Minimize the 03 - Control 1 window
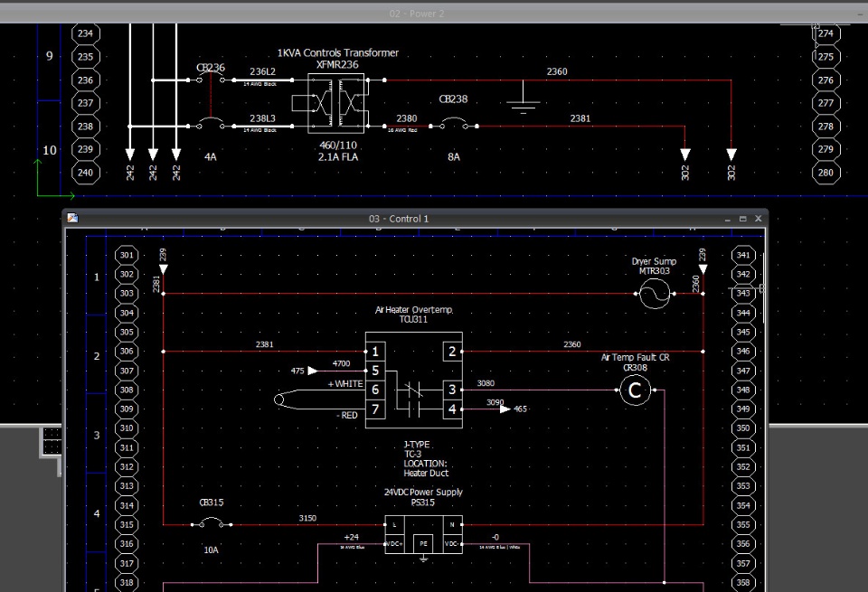 pyautogui.click(x=727, y=219)
